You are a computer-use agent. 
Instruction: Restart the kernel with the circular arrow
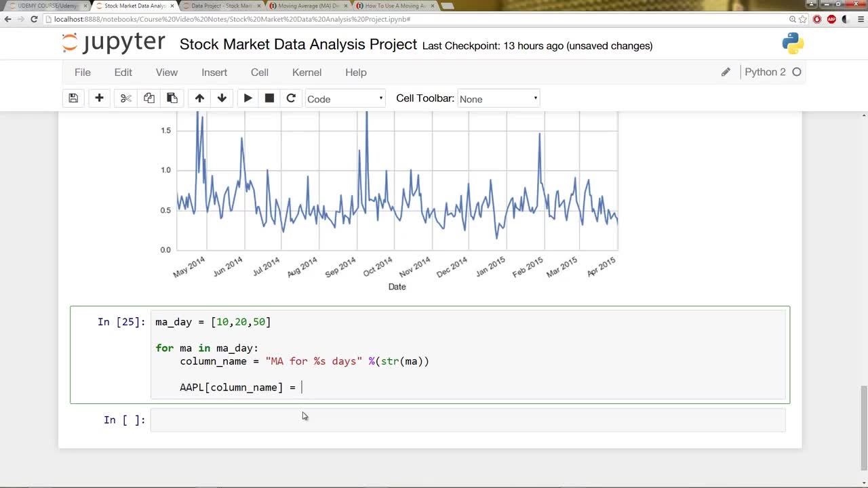click(x=291, y=98)
